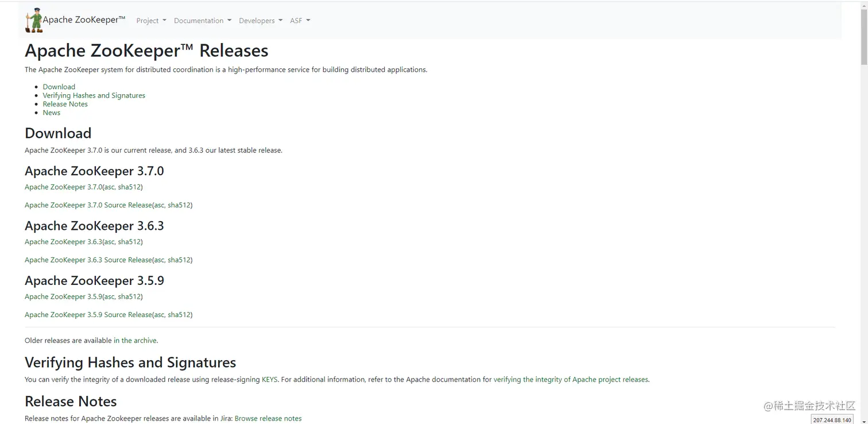Click the Apache ZooKeeper 3.7.0 heading
868x424 pixels.
pyautogui.click(x=94, y=171)
